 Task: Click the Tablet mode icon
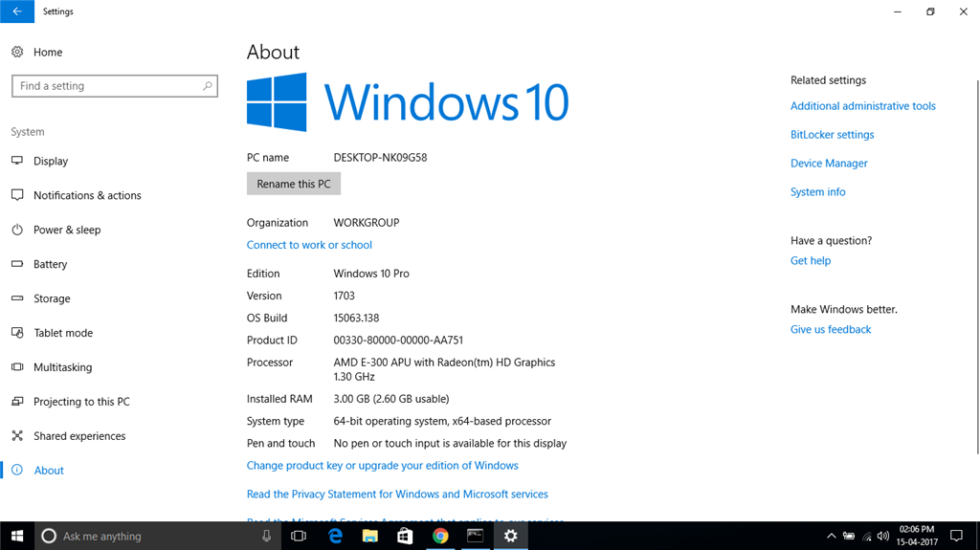tap(17, 333)
